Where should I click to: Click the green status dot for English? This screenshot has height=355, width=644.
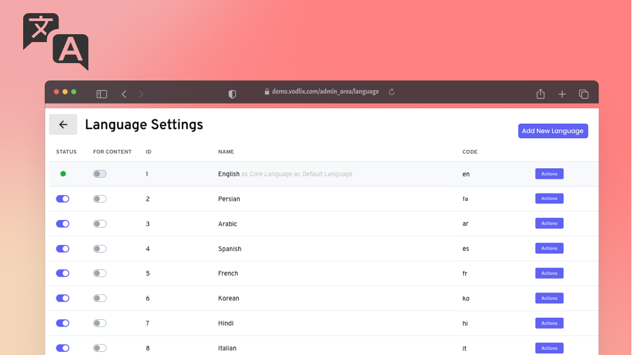click(x=63, y=174)
